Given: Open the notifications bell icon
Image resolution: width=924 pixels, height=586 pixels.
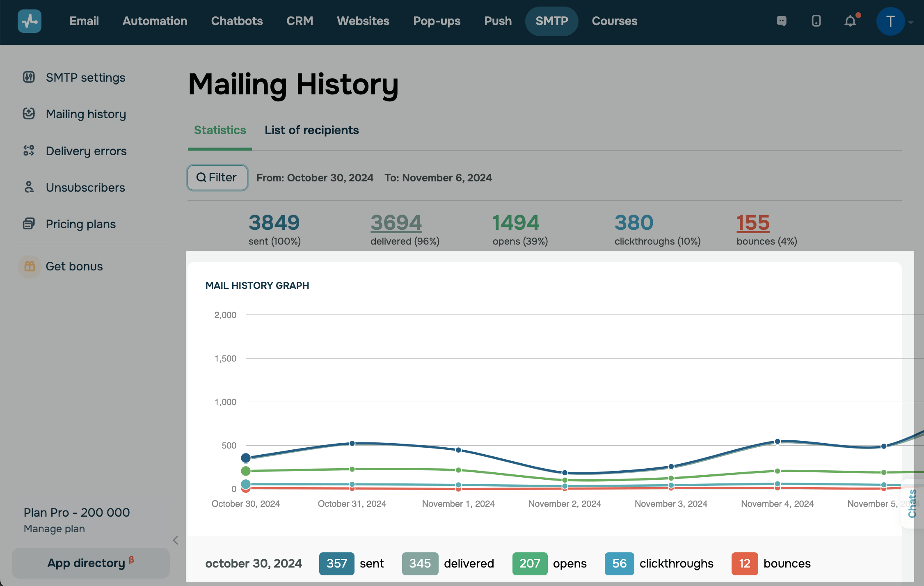Looking at the screenshot, I should (850, 21).
